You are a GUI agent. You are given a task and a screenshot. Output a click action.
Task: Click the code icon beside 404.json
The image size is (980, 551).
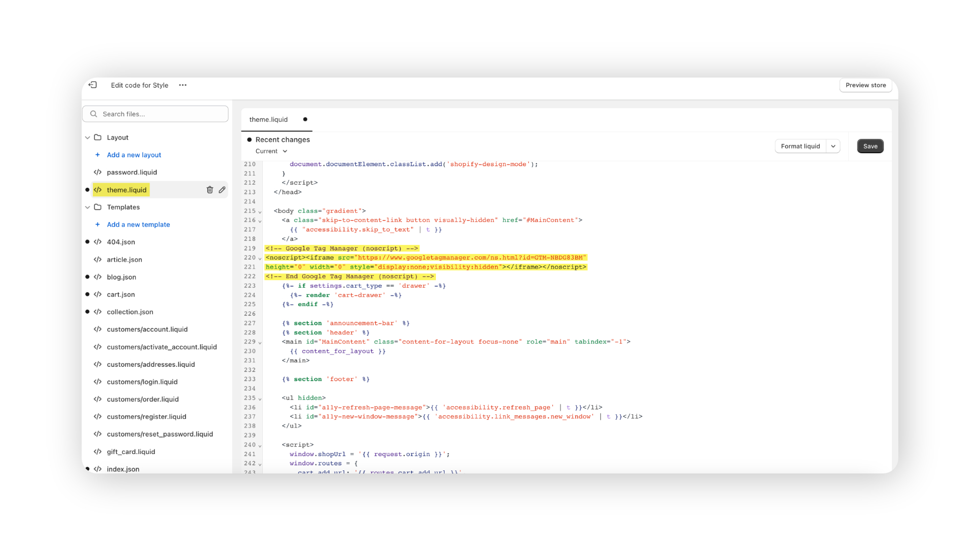pos(97,242)
